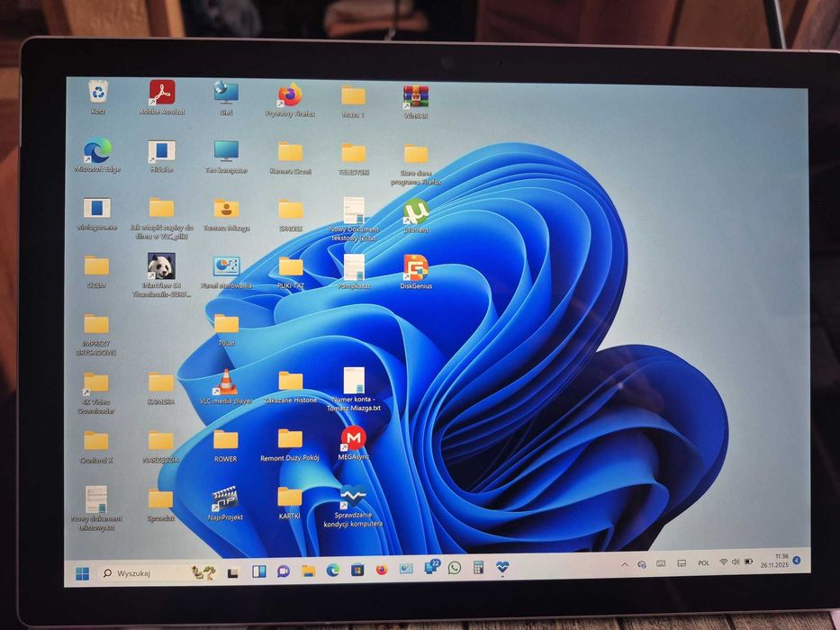This screenshot has height=630, width=840.
Task: Open the Sieć network icon
Action: [x=226, y=97]
